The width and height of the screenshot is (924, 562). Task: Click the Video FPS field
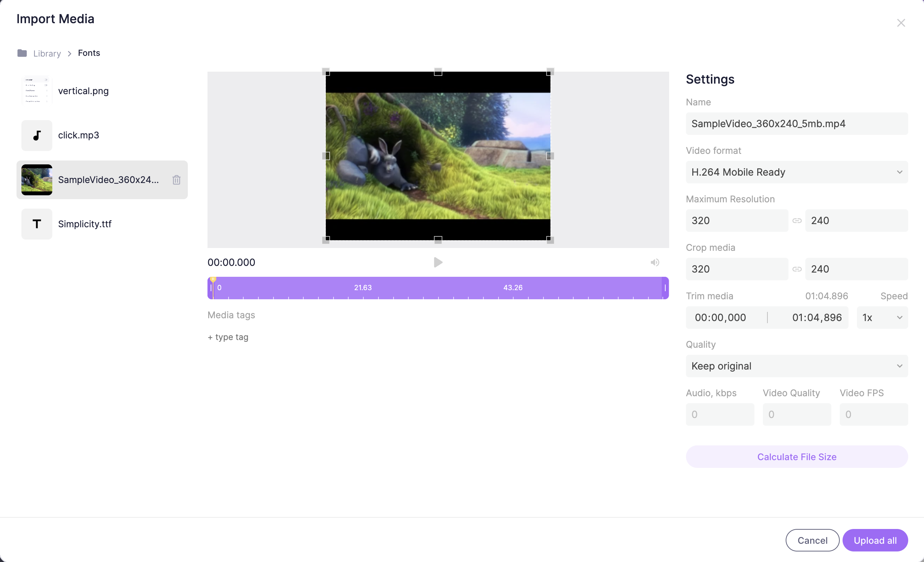pyautogui.click(x=873, y=414)
